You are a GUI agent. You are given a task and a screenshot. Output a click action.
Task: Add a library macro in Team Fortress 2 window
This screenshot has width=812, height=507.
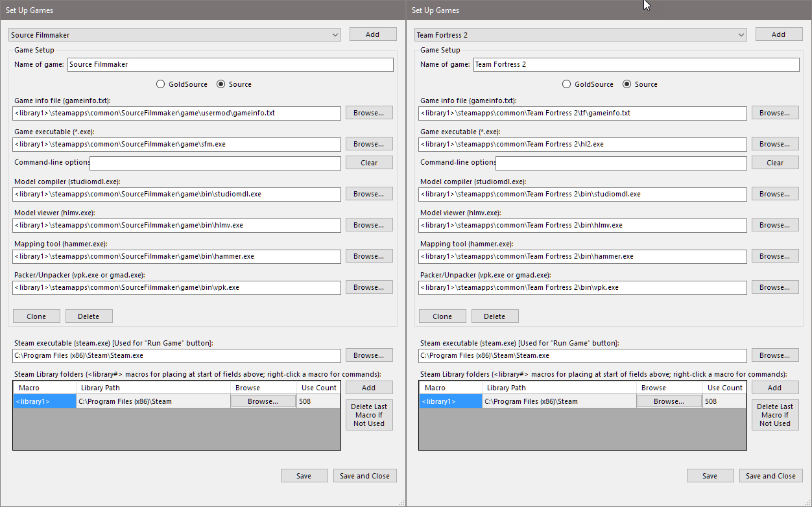(775, 388)
